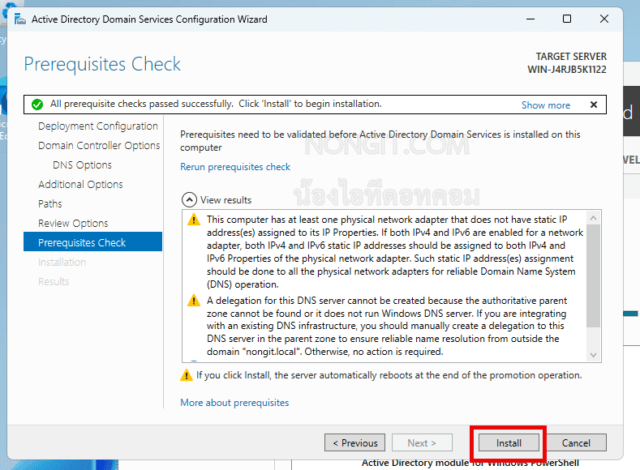Close the Configuration Wizard window
The image size is (640, 470).
(x=604, y=19)
